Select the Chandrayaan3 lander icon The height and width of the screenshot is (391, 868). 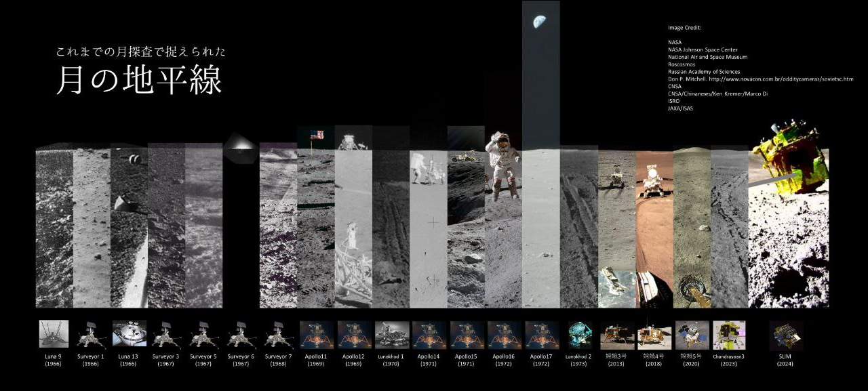729,335
